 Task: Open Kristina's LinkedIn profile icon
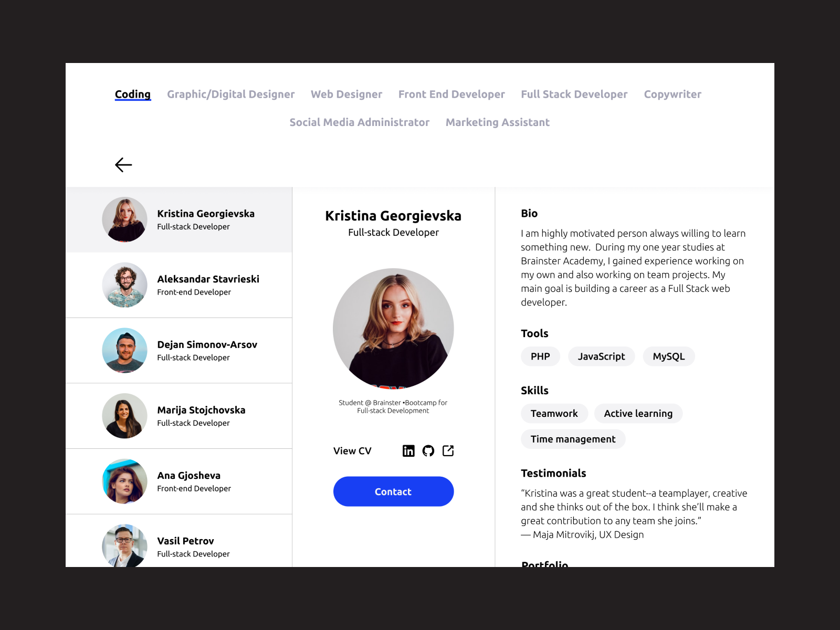408,450
